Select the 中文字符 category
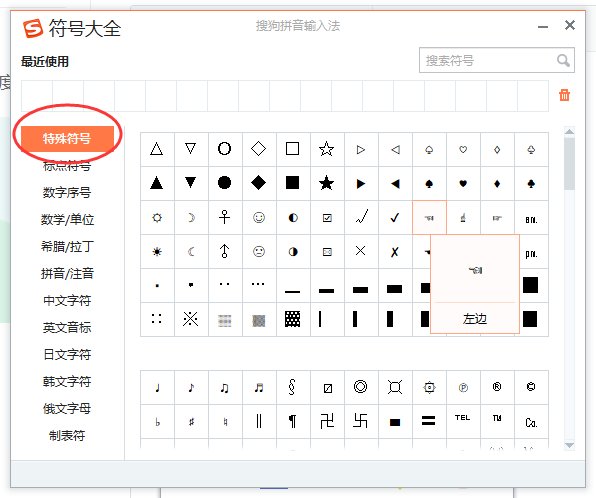 tap(67, 300)
